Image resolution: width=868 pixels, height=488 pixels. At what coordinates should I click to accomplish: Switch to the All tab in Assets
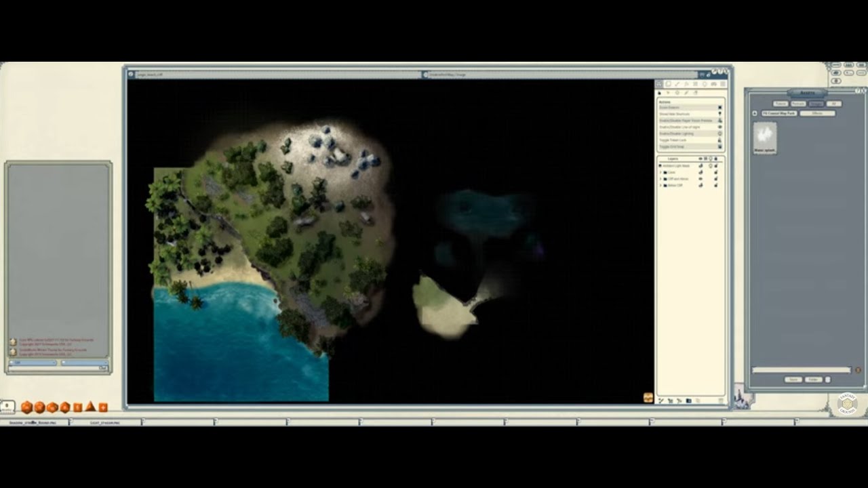834,104
